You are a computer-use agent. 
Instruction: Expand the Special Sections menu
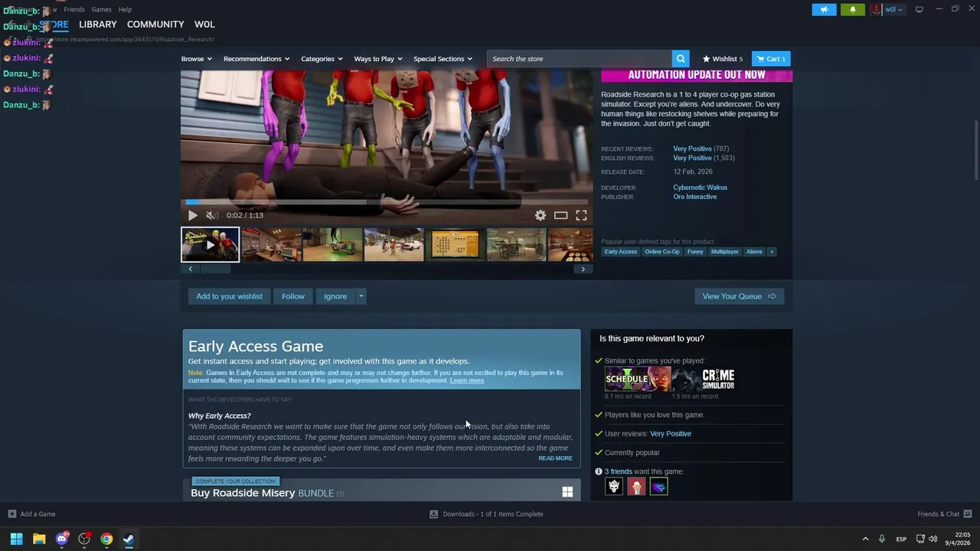tap(443, 59)
